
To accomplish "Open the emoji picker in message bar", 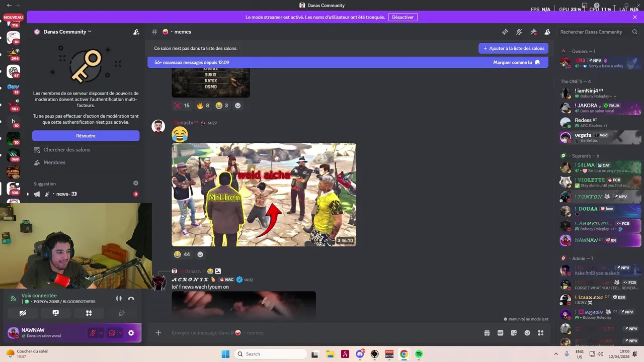I will click(527, 333).
